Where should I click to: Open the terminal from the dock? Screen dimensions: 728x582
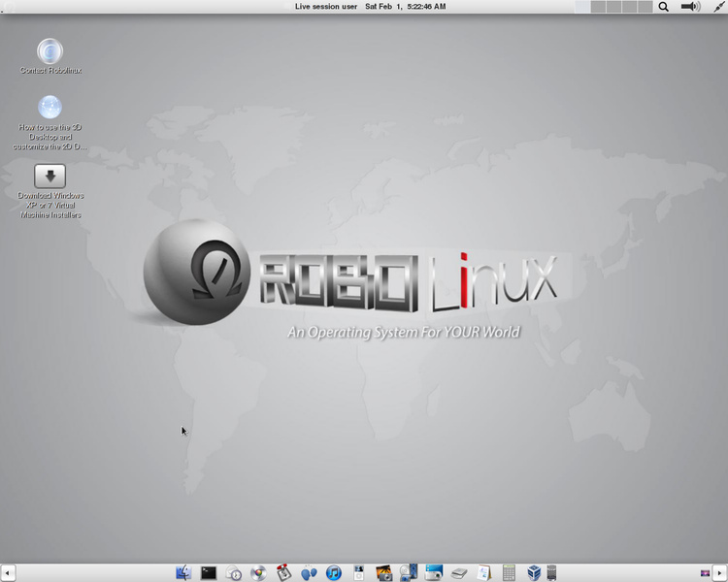pos(209,572)
